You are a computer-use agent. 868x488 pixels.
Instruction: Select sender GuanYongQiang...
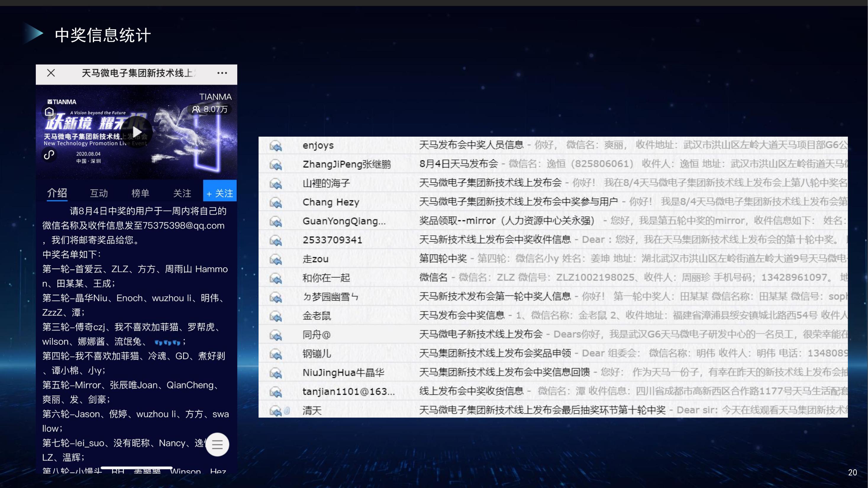click(344, 221)
